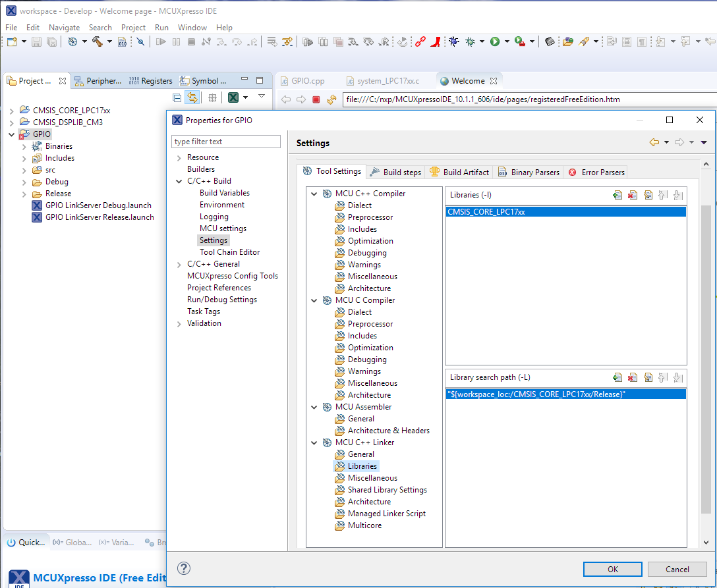Select the workspace_loc Release search path entry
The width and height of the screenshot is (717, 588).
click(x=566, y=394)
